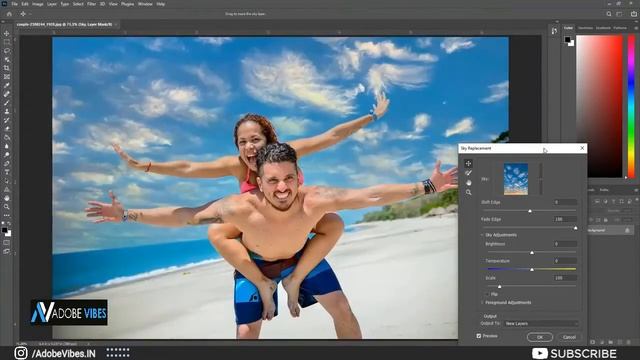Select the Clone Stamp tool
Image resolution: width=640 pixels, height=360 pixels.
point(7,111)
